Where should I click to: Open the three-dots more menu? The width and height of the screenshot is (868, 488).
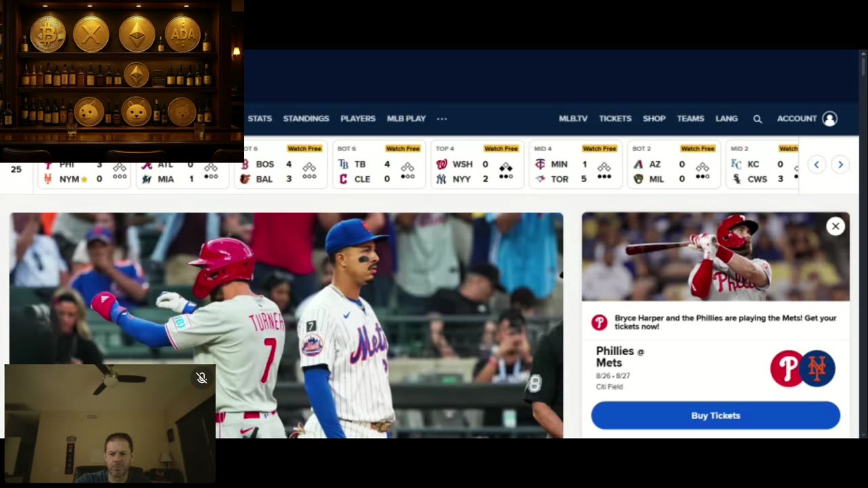442,119
